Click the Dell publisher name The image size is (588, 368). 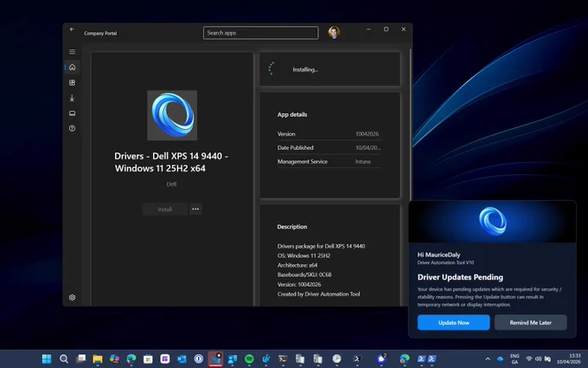[171, 184]
